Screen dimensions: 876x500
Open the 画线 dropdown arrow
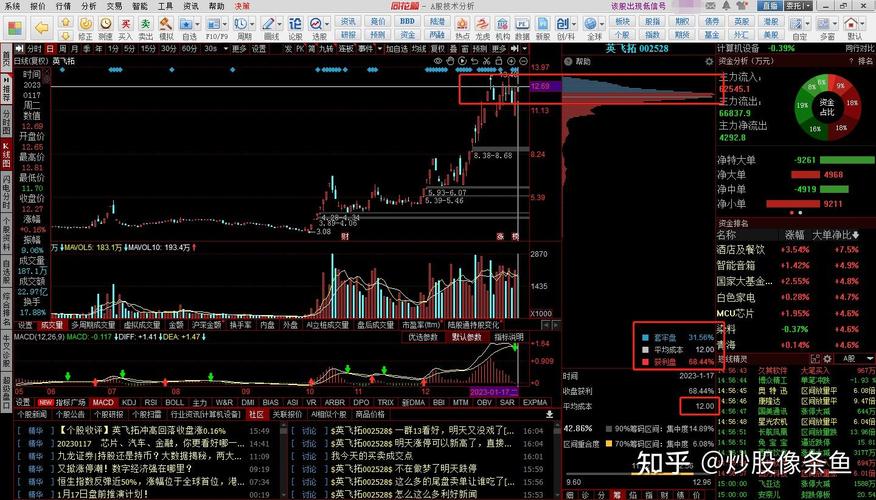pos(279,24)
